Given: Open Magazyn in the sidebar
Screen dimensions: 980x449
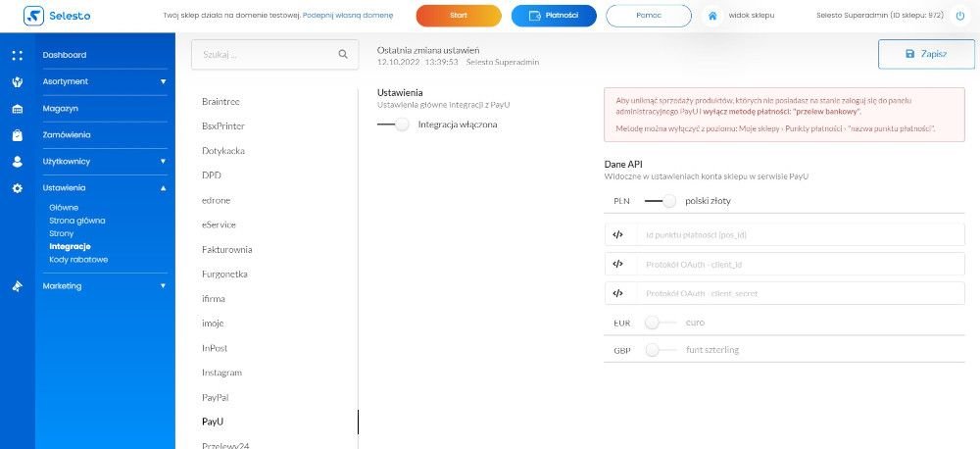Looking at the screenshot, I should (60, 108).
